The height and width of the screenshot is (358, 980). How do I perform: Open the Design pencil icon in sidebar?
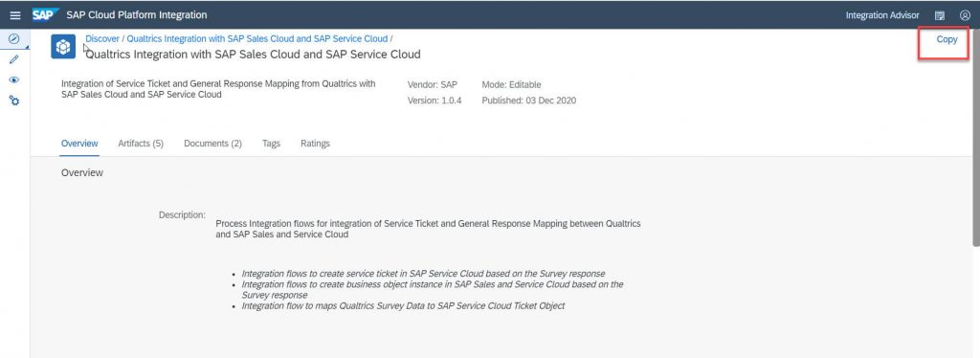pyautogui.click(x=13, y=59)
